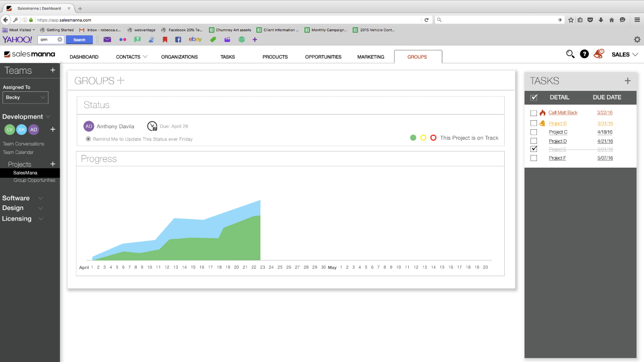
Task: Select the weekly status reminder radio button
Action: click(88, 139)
